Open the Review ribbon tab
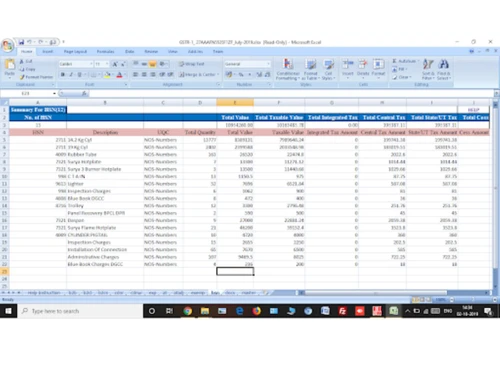Image resolution: width=500 pixels, height=375 pixels. click(151, 51)
